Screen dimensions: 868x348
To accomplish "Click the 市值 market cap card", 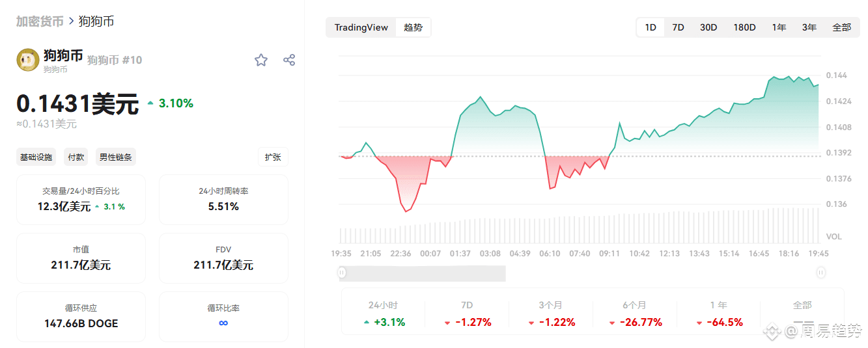I will click(x=81, y=258).
